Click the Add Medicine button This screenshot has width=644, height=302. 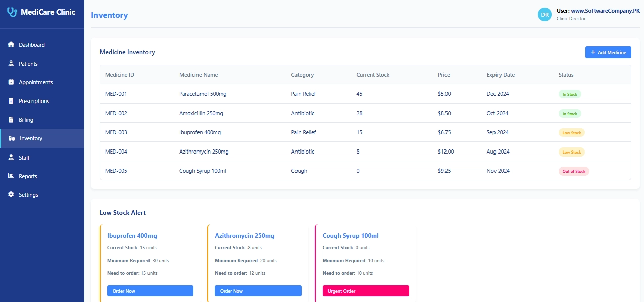608,52
